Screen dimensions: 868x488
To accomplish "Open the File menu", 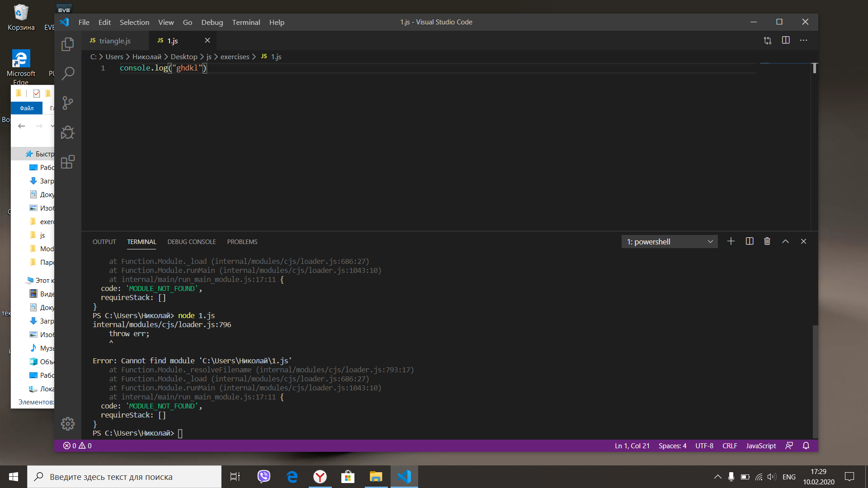I will coord(84,22).
